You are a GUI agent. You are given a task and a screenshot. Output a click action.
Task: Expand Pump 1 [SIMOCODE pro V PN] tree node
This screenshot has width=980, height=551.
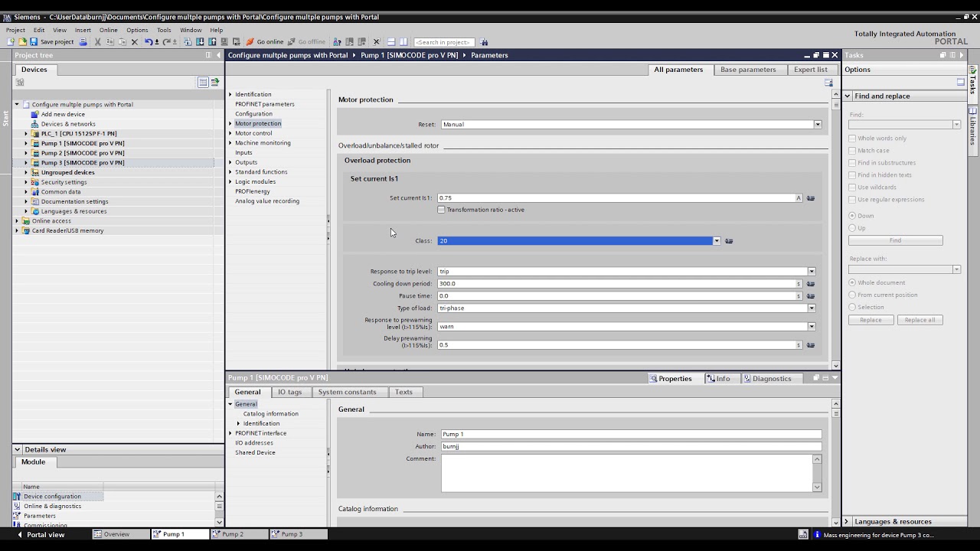click(26, 143)
